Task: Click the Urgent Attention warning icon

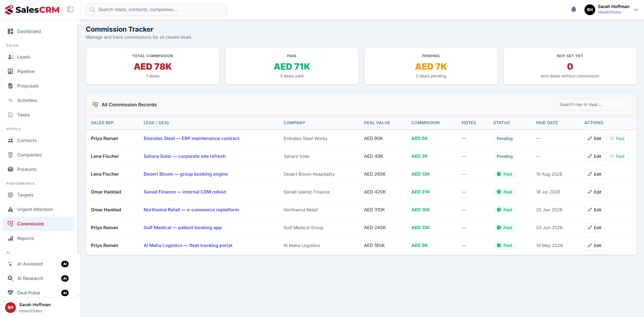Action: point(10,209)
